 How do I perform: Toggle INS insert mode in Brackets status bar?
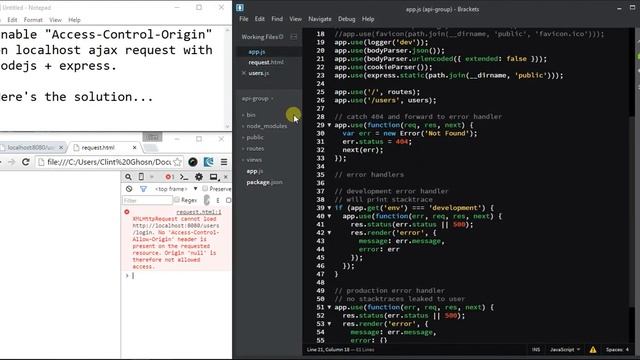point(536,349)
